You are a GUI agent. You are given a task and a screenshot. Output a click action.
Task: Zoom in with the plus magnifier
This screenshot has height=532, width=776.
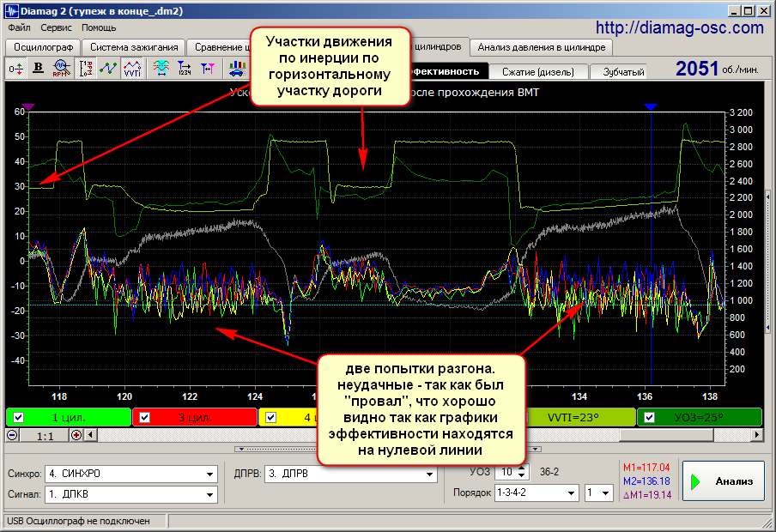76,436
